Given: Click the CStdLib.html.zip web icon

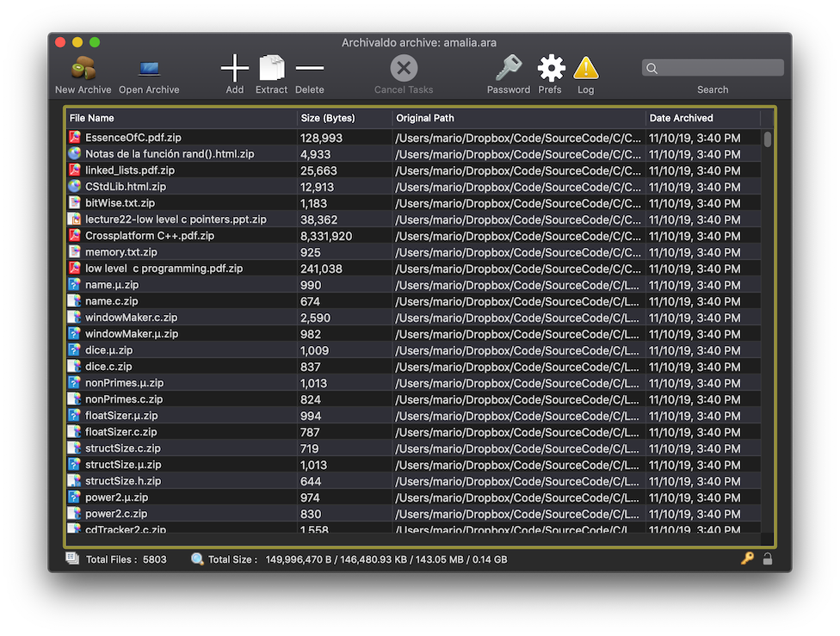Looking at the screenshot, I should [x=75, y=187].
